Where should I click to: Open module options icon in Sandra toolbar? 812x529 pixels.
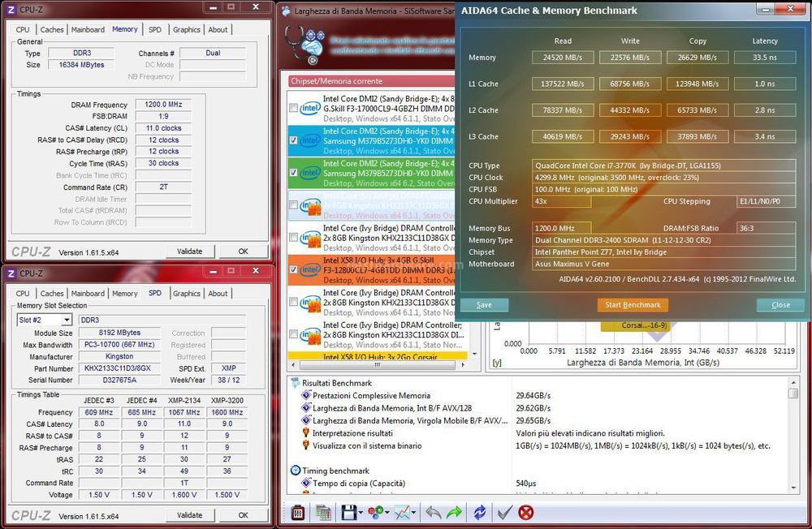pyautogui.click(x=297, y=513)
